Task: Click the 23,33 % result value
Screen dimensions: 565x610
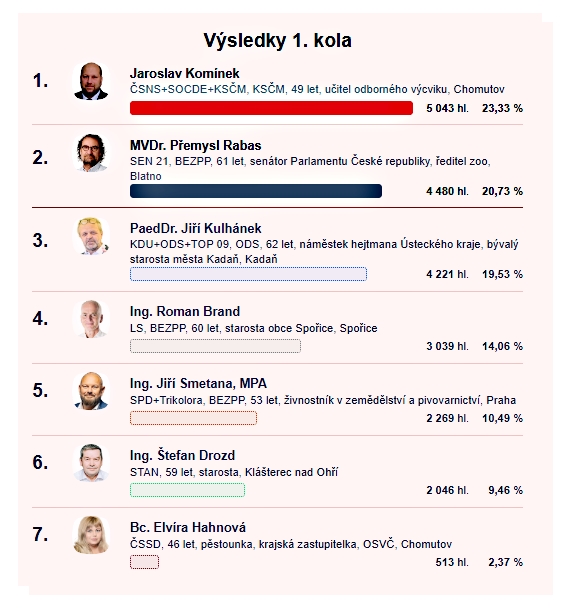Action: pos(502,108)
